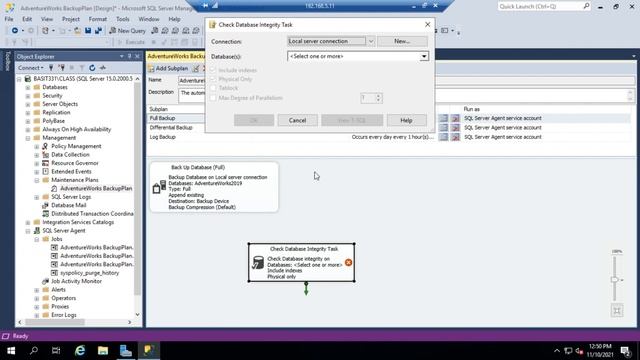Open the Connection dropdown in the dialog
This screenshot has width=640, height=360.
371,41
